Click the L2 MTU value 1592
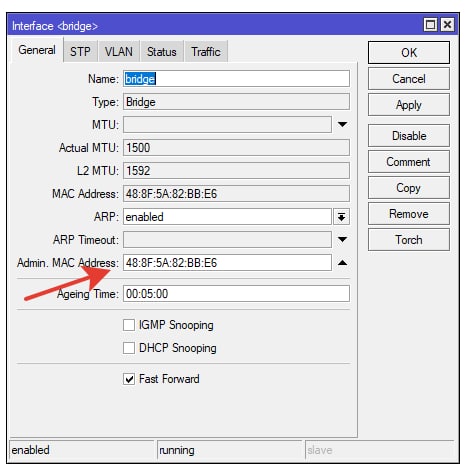The height and width of the screenshot is (470, 471). coord(236,171)
